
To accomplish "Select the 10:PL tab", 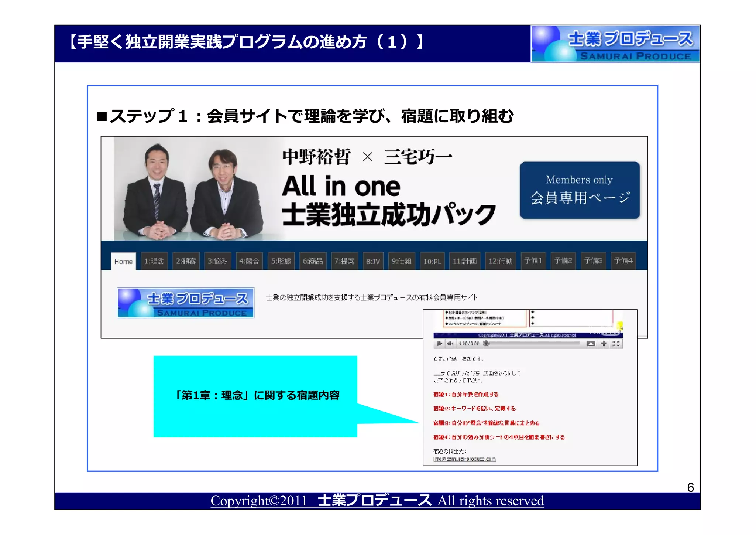I will [x=432, y=261].
